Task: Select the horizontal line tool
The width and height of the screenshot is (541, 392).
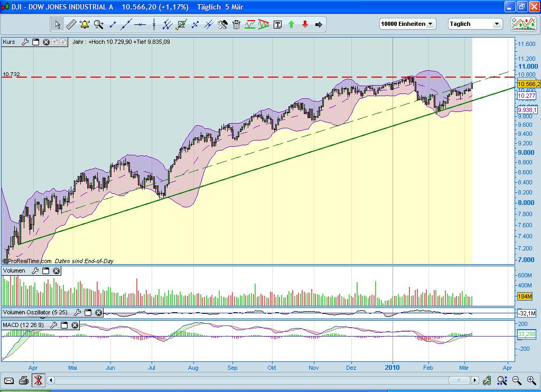Action: coord(140,24)
